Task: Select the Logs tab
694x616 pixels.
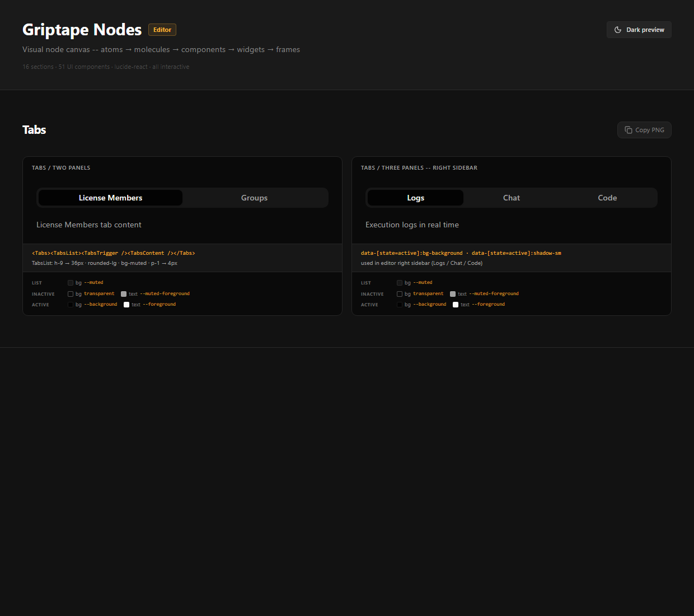Action: 415,198
